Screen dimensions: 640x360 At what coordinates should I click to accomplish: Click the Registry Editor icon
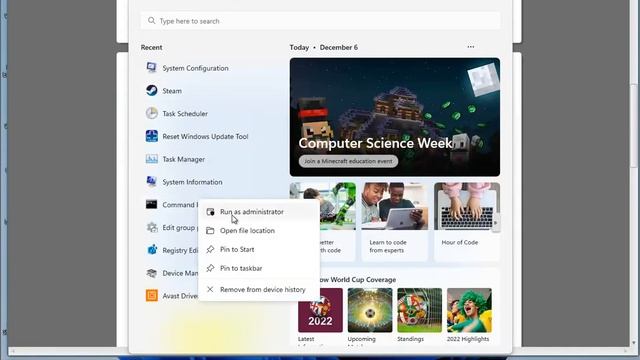151,250
